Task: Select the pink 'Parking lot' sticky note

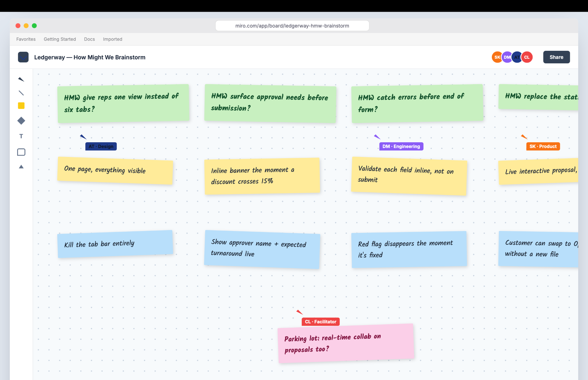Action: pyautogui.click(x=346, y=344)
